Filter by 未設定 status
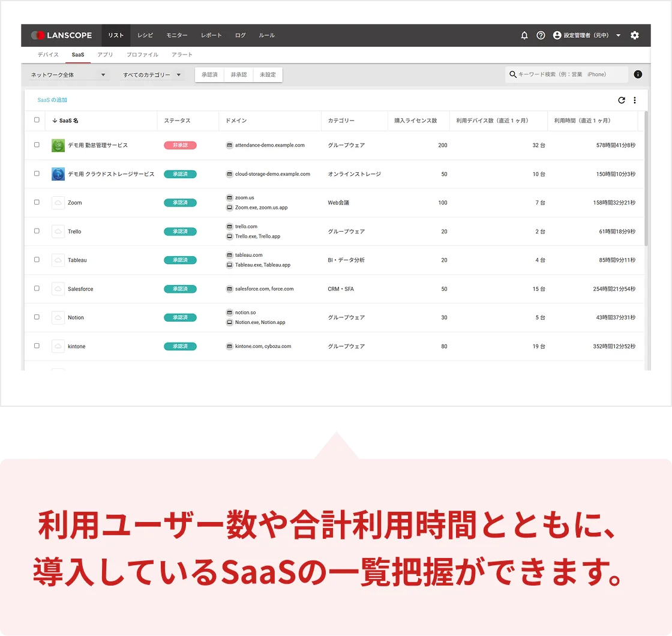 pos(268,74)
